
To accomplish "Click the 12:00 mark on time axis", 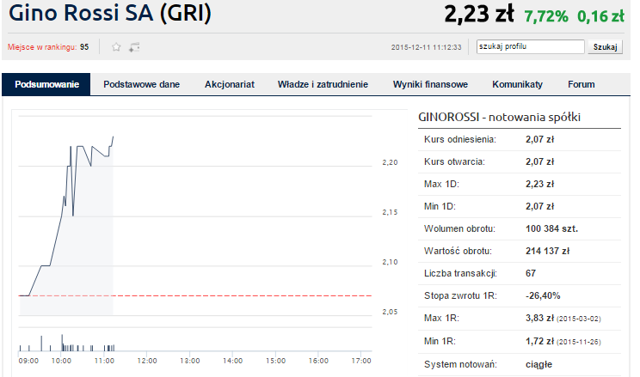I will 147,361.
